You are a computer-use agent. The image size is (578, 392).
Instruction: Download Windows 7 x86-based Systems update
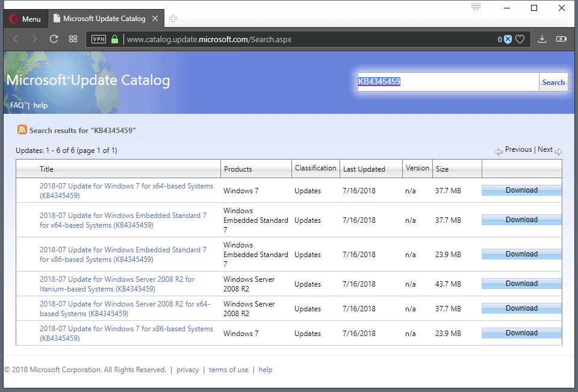click(521, 333)
